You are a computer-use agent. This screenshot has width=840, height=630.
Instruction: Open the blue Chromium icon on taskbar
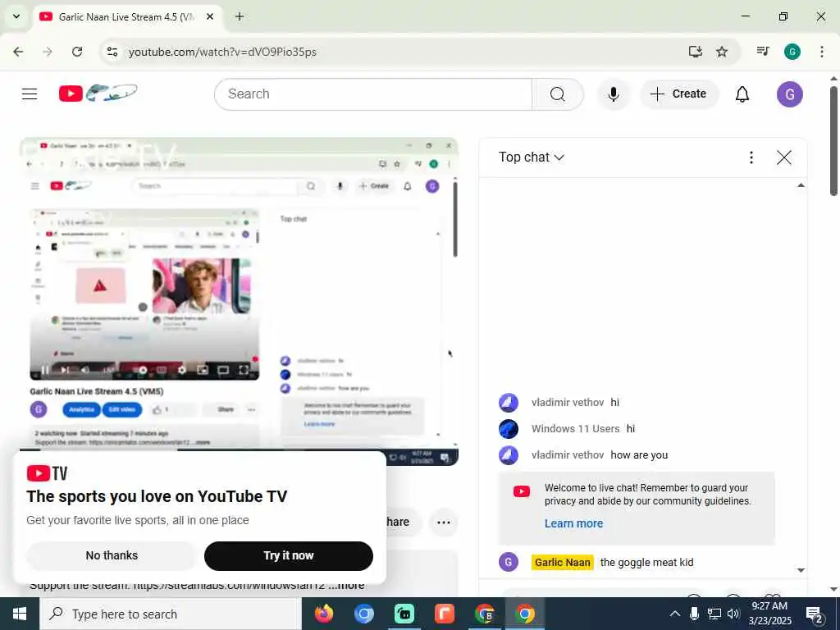(363, 614)
